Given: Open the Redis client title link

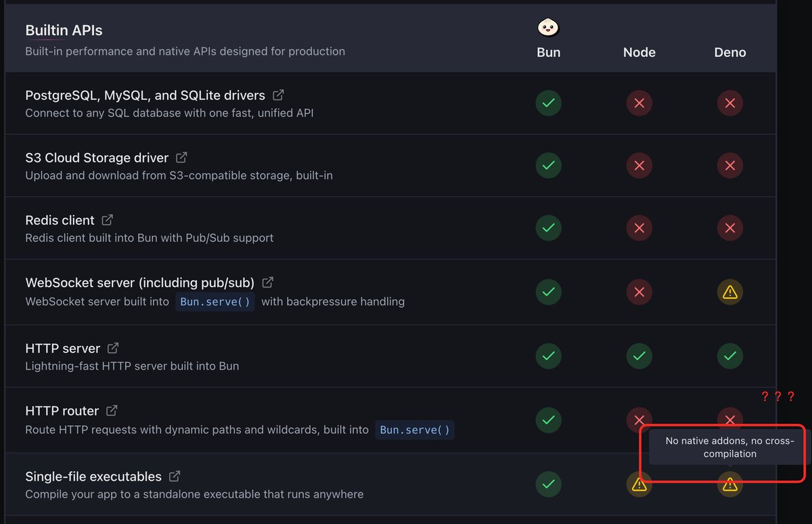Looking at the screenshot, I should [60, 220].
